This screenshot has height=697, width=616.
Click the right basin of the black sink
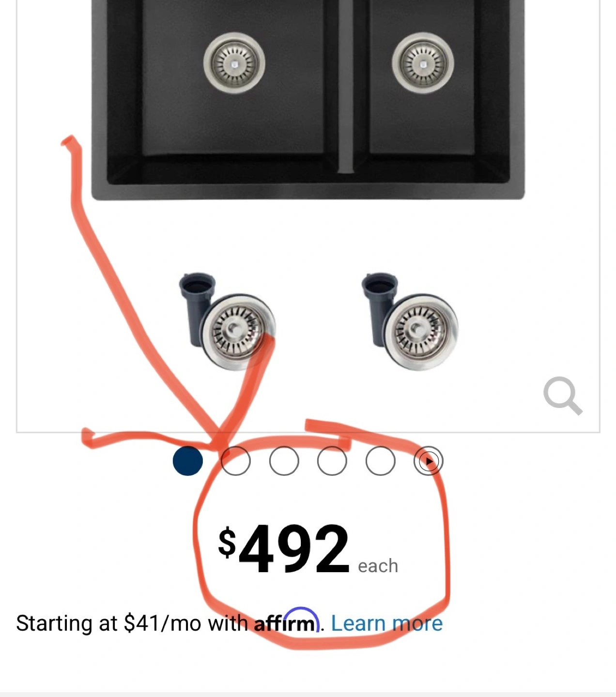[421, 77]
